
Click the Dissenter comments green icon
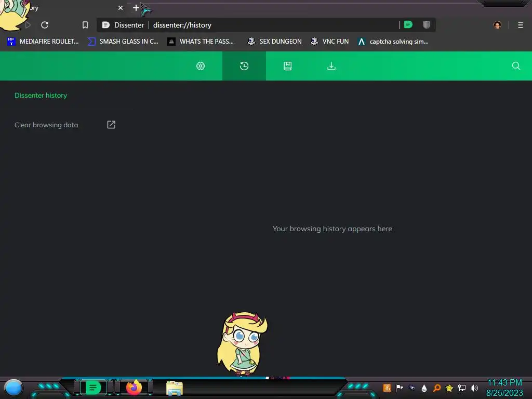(408, 24)
